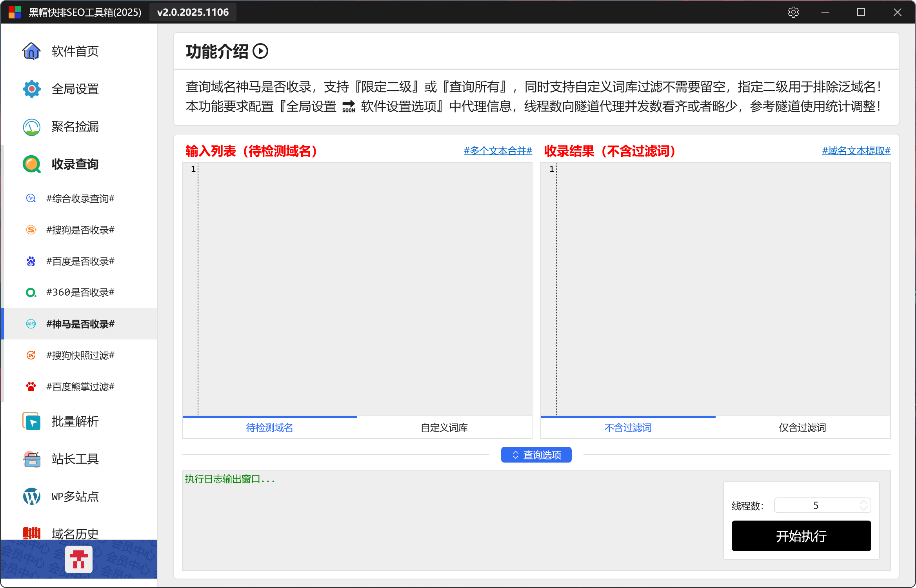The height and width of the screenshot is (588, 916).
Task: Click the 软件首页 home icon
Action: tap(31, 51)
